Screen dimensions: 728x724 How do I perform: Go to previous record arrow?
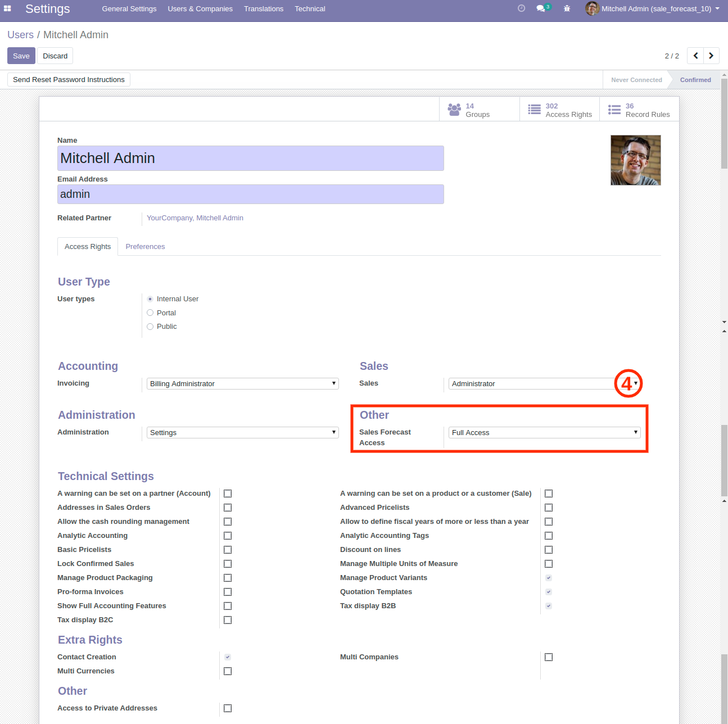[695, 56]
